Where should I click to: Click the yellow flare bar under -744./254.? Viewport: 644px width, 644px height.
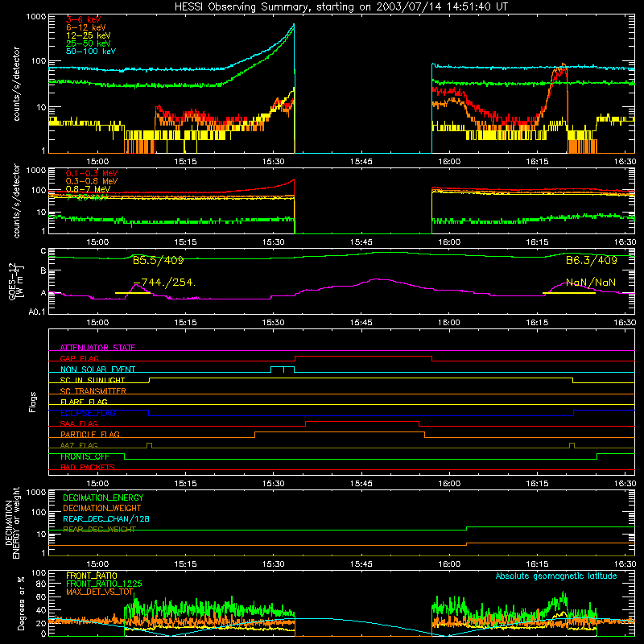(x=133, y=293)
